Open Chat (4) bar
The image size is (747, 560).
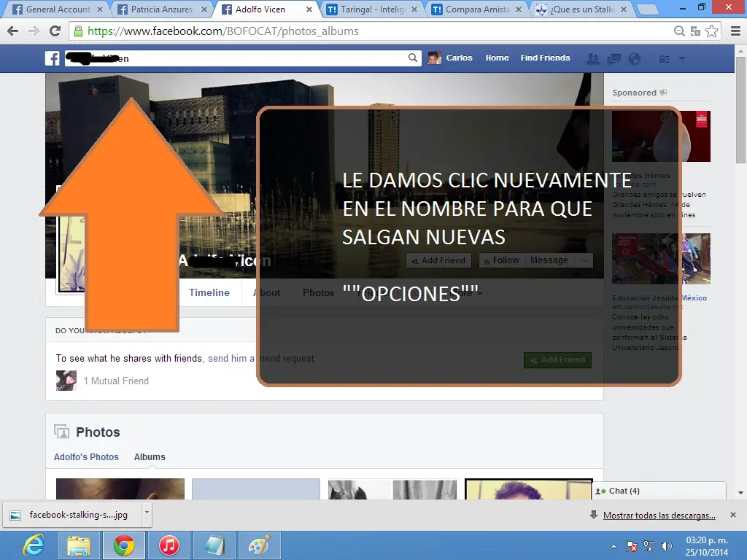[x=659, y=491]
